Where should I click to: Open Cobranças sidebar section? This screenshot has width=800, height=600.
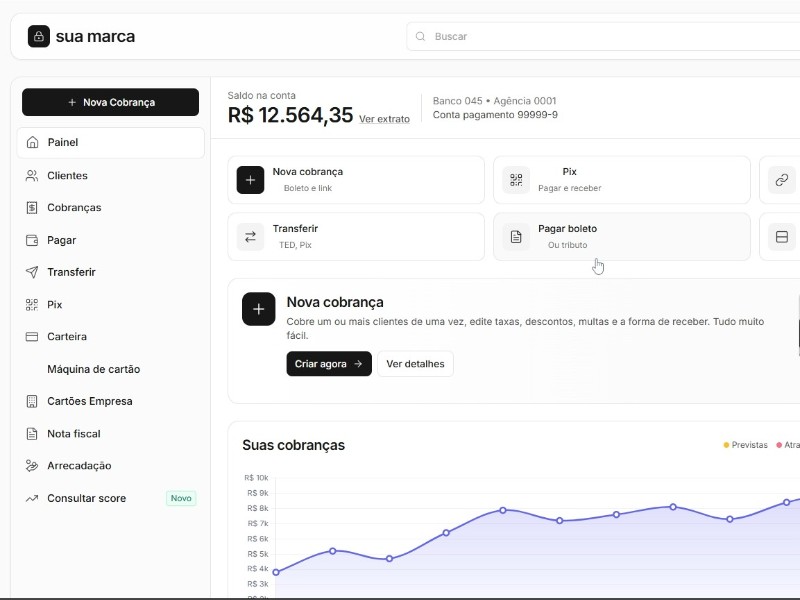click(x=73, y=208)
